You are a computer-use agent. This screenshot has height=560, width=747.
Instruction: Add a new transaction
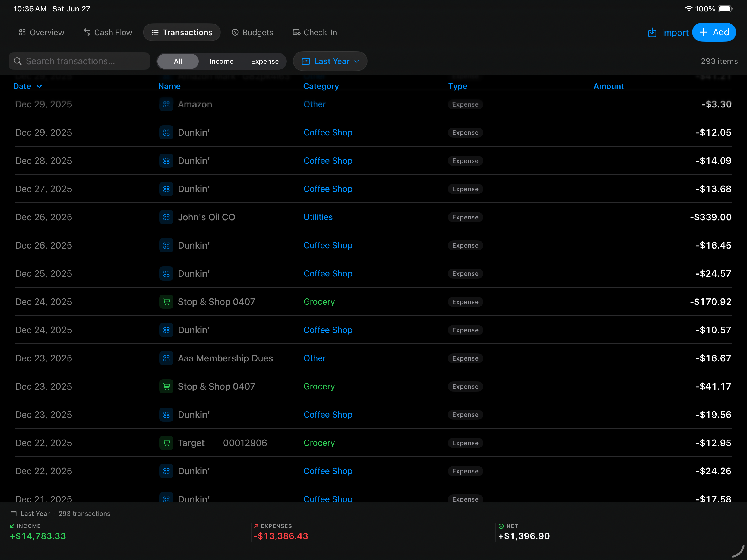point(714,32)
